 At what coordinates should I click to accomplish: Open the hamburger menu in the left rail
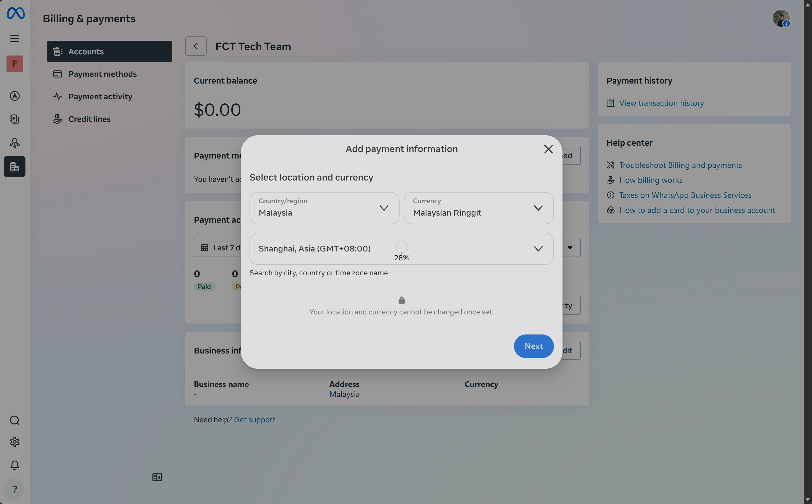[15, 38]
